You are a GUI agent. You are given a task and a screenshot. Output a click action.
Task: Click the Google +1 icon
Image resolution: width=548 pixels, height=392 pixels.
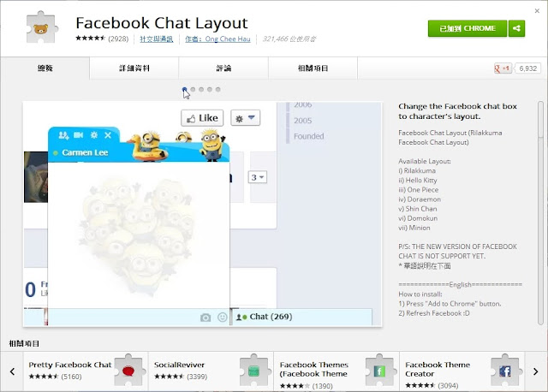pyautogui.click(x=503, y=68)
